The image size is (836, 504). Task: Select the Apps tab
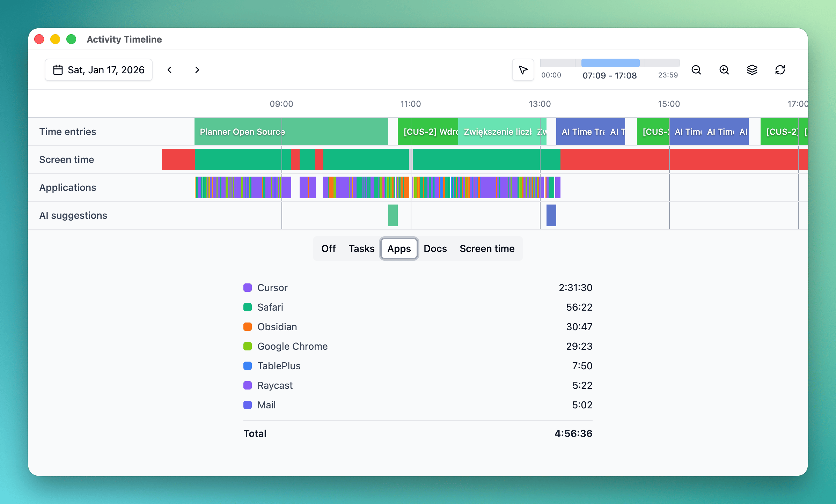399,249
